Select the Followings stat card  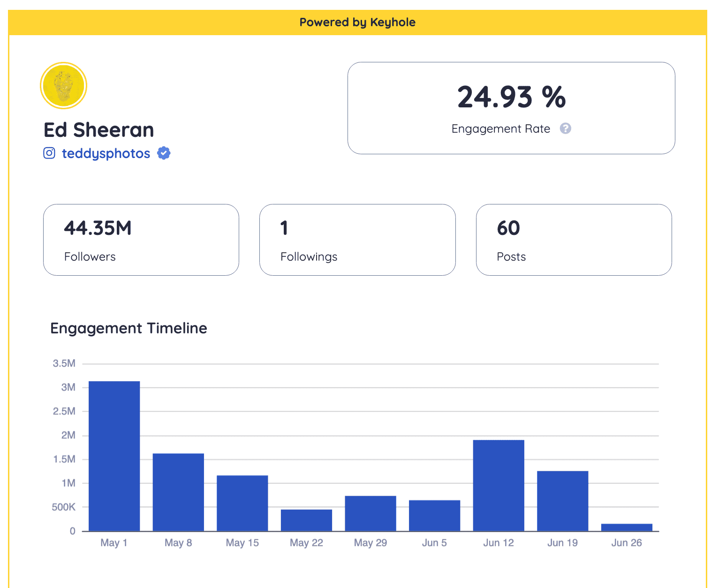point(357,240)
